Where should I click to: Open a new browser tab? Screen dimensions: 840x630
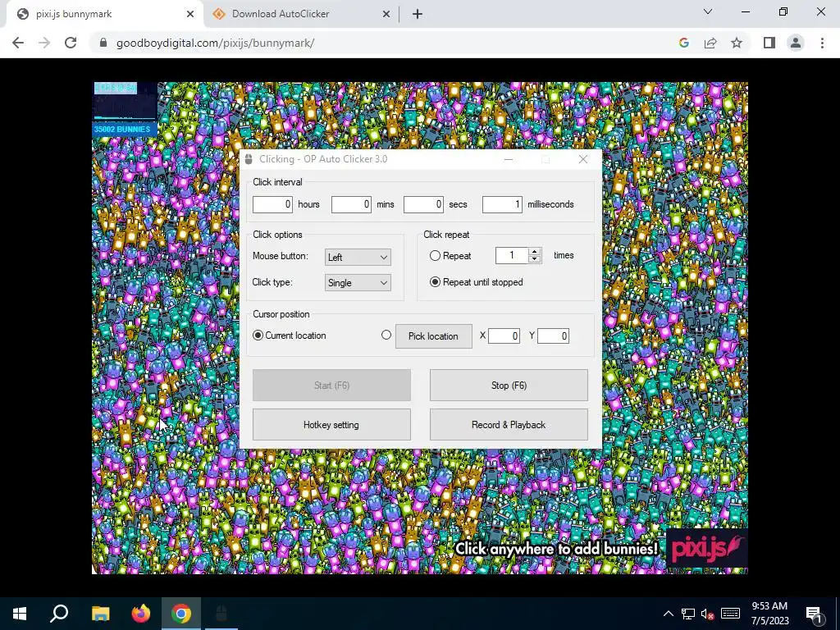click(418, 15)
